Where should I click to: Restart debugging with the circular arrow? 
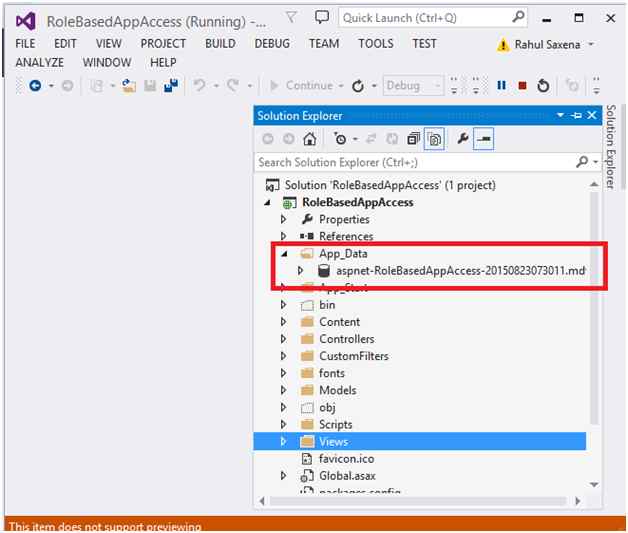point(543,85)
